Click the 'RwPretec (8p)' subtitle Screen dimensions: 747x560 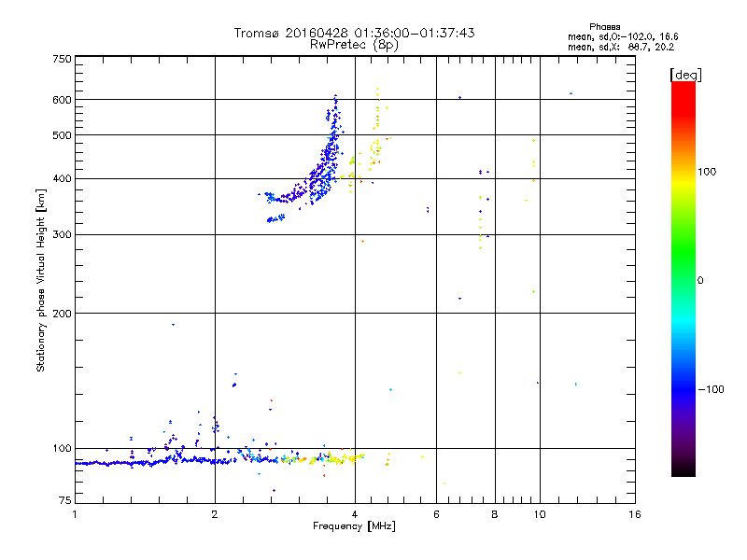(x=354, y=45)
